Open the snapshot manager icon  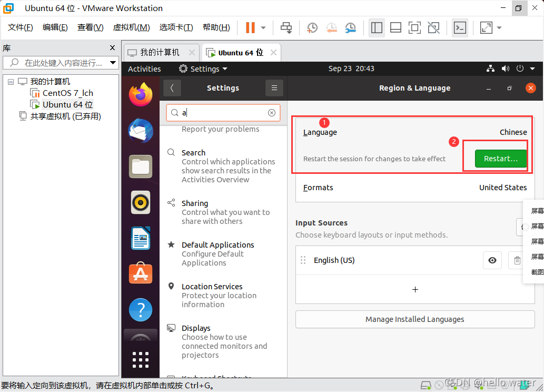[351, 28]
